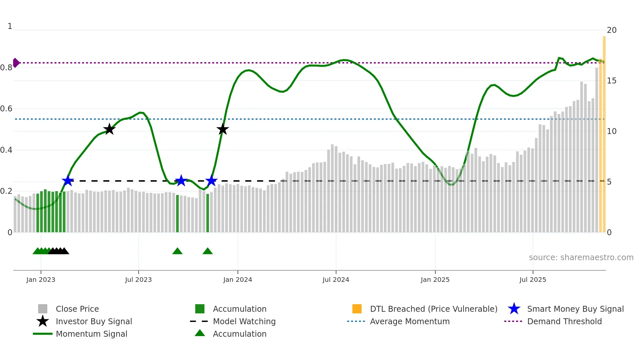644x362 pixels.
Task: Click the first blue star on the chart
Action: [x=68, y=181]
